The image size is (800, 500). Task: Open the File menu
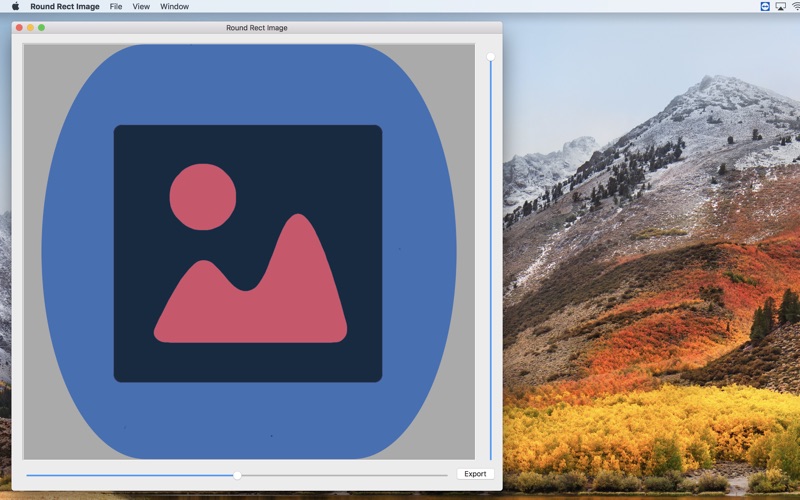116,6
